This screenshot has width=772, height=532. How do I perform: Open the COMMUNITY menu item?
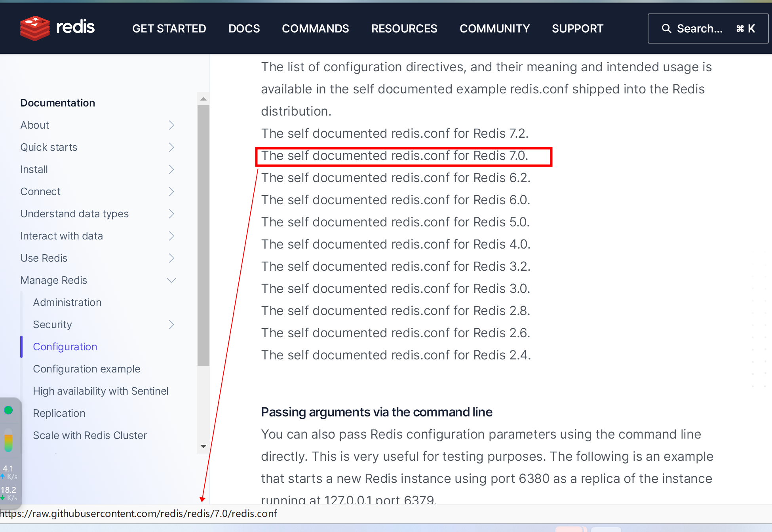tap(494, 28)
